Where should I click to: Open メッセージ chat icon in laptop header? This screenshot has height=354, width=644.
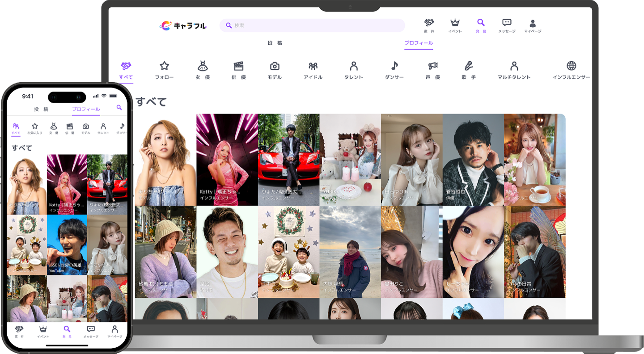[x=507, y=22]
